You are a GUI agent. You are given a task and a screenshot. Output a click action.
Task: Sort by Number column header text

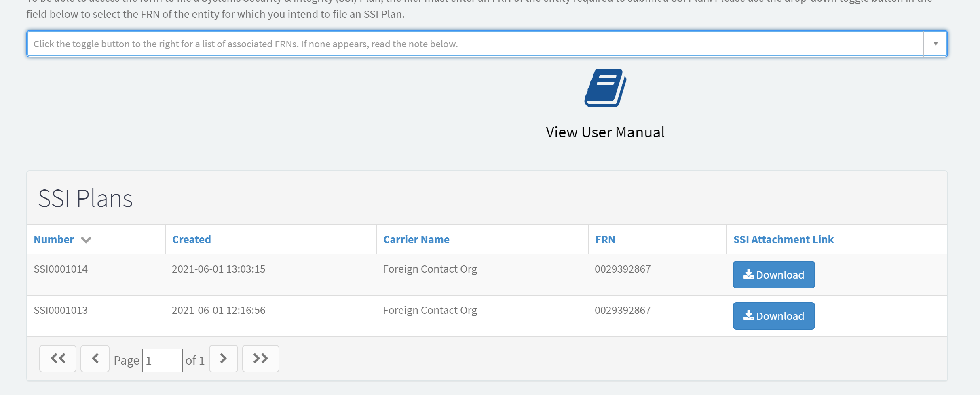[54, 240]
